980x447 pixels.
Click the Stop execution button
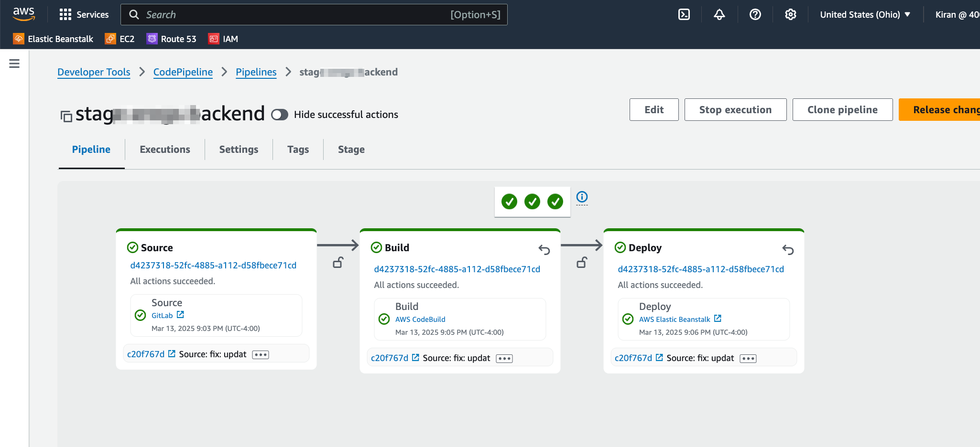click(x=735, y=109)
